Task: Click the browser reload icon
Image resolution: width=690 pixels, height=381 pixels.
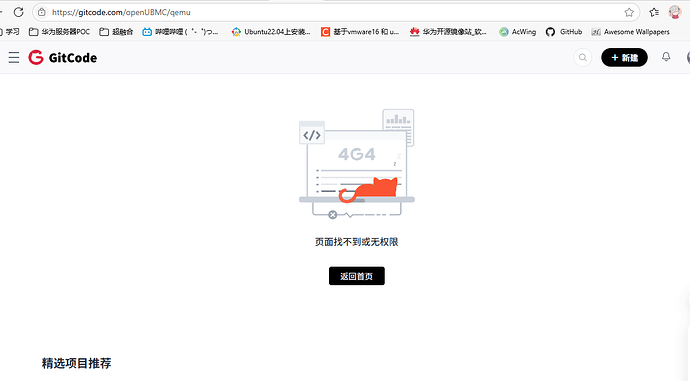Action: [18, 12]
